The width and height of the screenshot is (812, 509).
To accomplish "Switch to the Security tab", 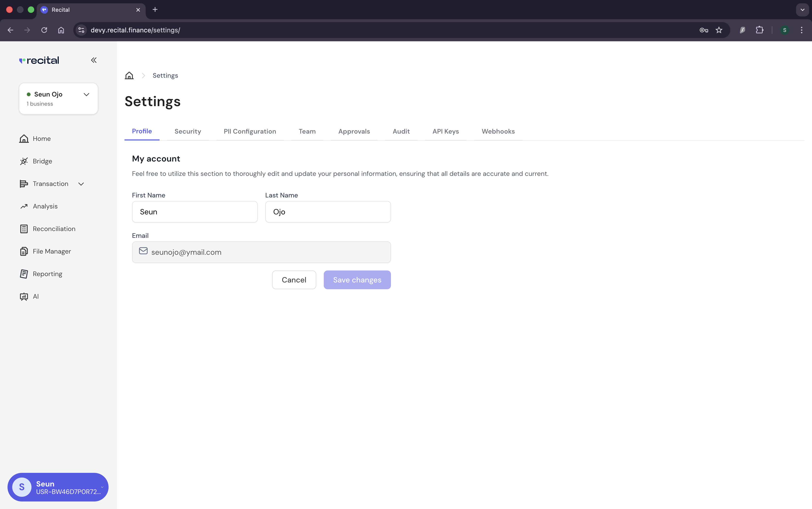I will pyautogui.click(x=187, y=131).
